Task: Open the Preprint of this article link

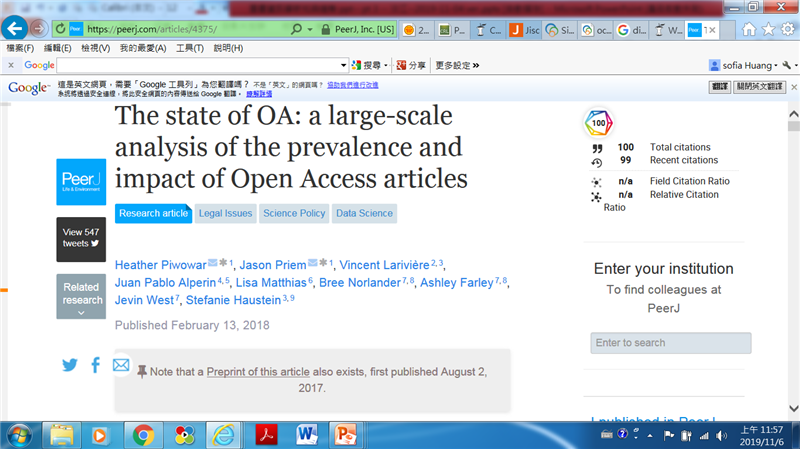Action: [258, 372]
